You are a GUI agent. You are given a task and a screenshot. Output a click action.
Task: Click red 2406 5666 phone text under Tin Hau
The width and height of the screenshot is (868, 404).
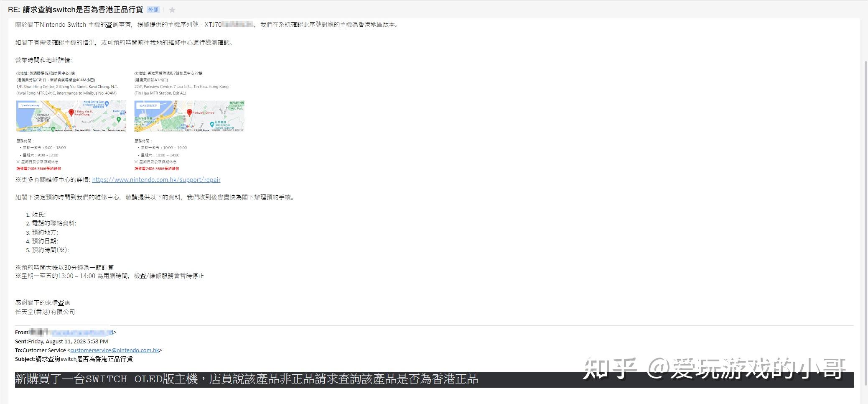pyautogui.click(x=157, y=169)
